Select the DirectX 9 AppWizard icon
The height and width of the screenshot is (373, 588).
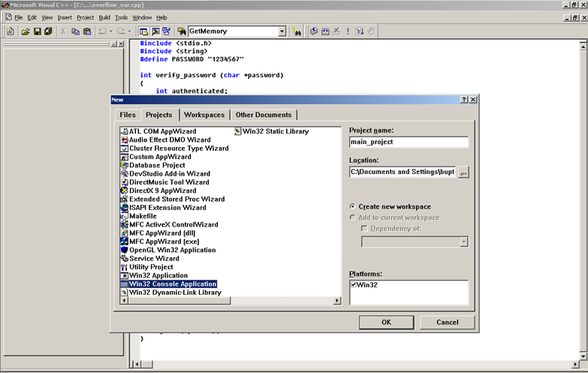(125, 191)
